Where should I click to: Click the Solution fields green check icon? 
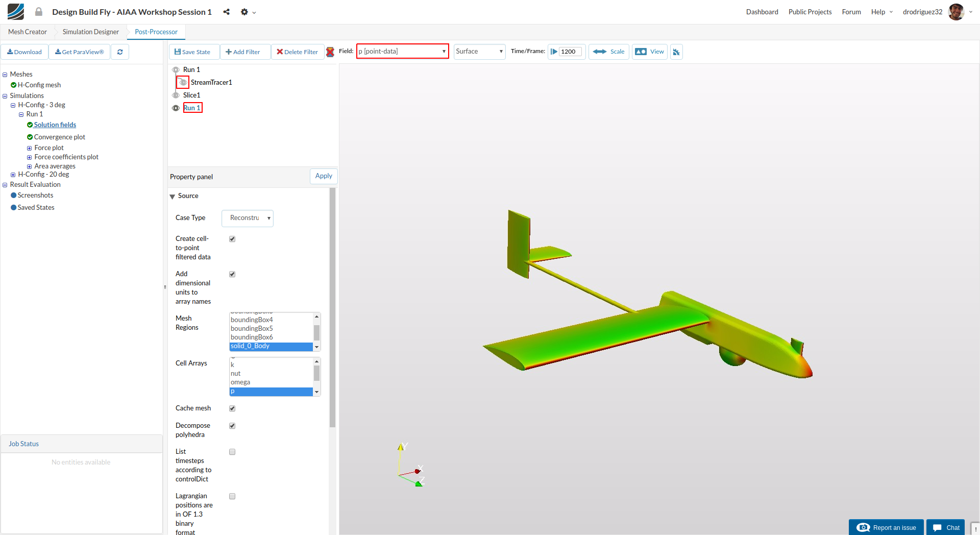pos(30,125)
